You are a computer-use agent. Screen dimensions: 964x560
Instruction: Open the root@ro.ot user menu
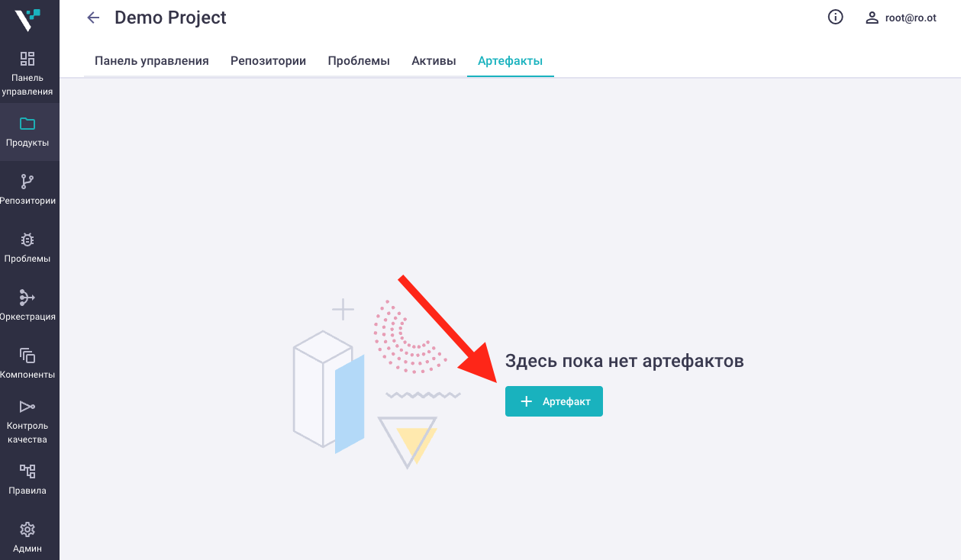click(901, 18)
